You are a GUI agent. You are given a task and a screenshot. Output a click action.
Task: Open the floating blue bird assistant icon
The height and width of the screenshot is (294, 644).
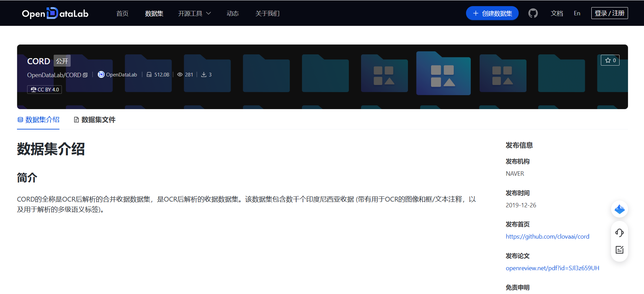pos(620,209)
